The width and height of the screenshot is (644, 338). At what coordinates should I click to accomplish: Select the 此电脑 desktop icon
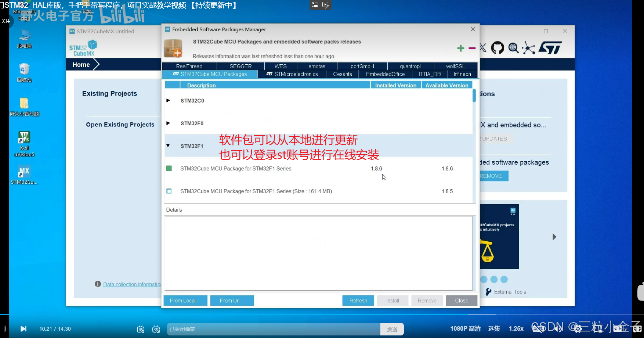click(x=24, y=39)
